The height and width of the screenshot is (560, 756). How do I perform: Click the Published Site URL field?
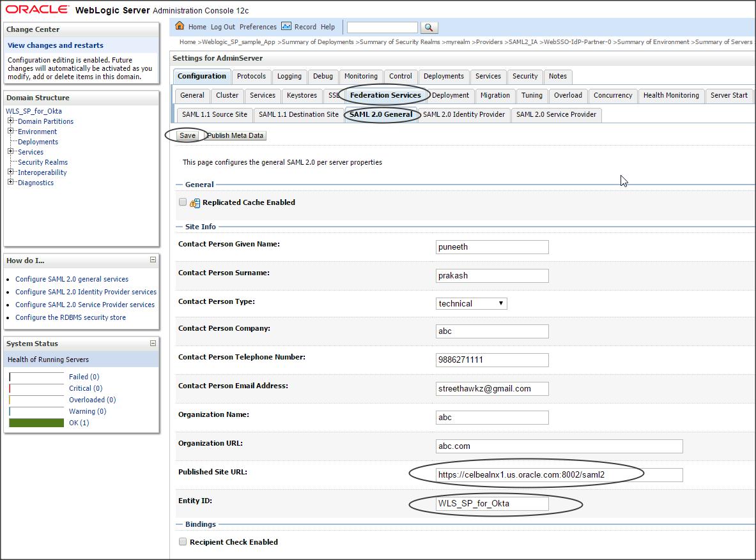tap(559, 474)
